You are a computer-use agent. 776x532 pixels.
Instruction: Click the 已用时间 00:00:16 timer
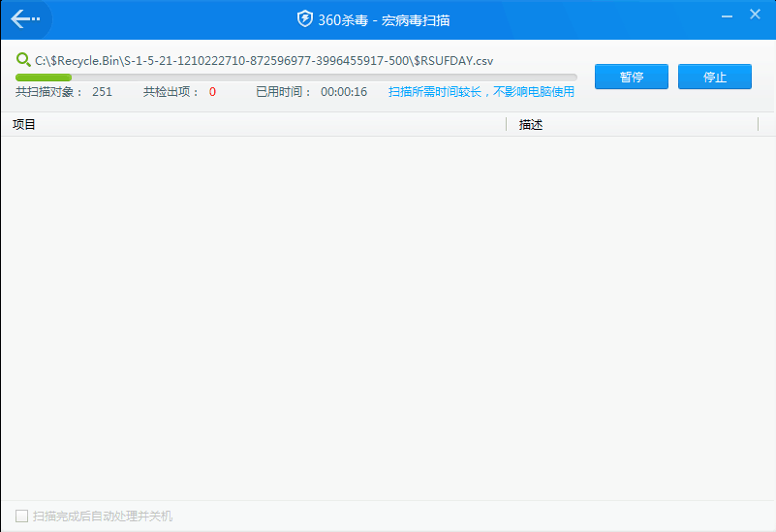coord(311,91)
